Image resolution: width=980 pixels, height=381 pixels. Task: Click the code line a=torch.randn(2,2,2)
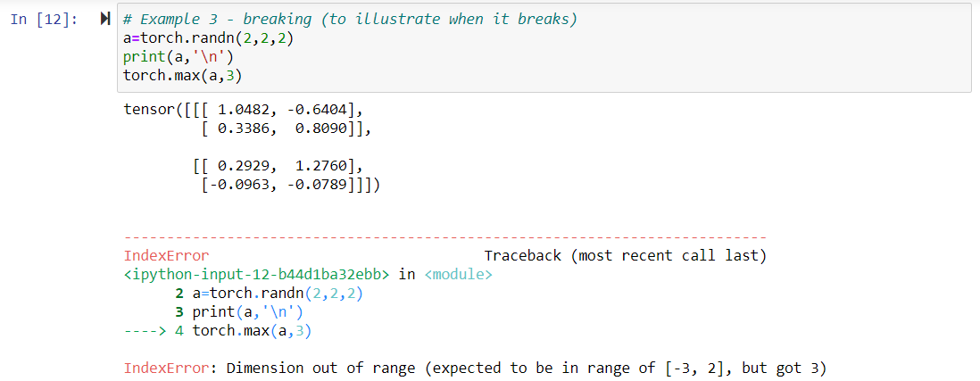pos(208,38)
